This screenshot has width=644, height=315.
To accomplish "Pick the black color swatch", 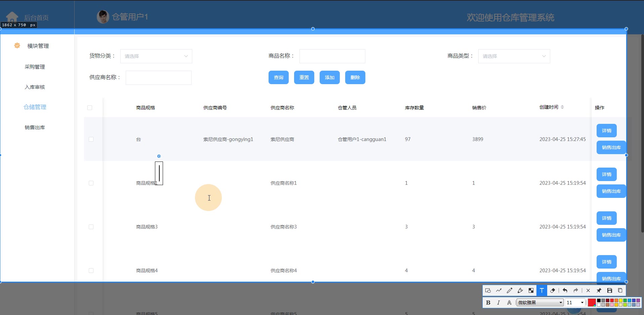I will (599, 301).
